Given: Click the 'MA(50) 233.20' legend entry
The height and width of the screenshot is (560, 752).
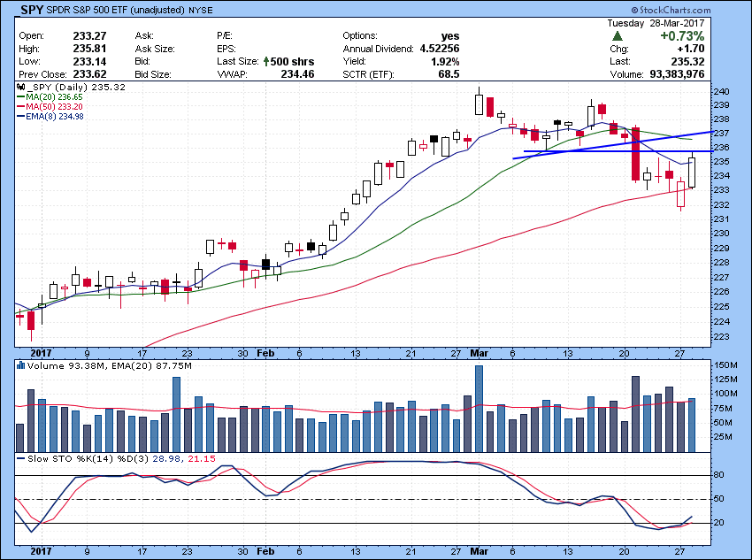Looking at the screenshot, I should pyautogui.click(x=54, y=106).
